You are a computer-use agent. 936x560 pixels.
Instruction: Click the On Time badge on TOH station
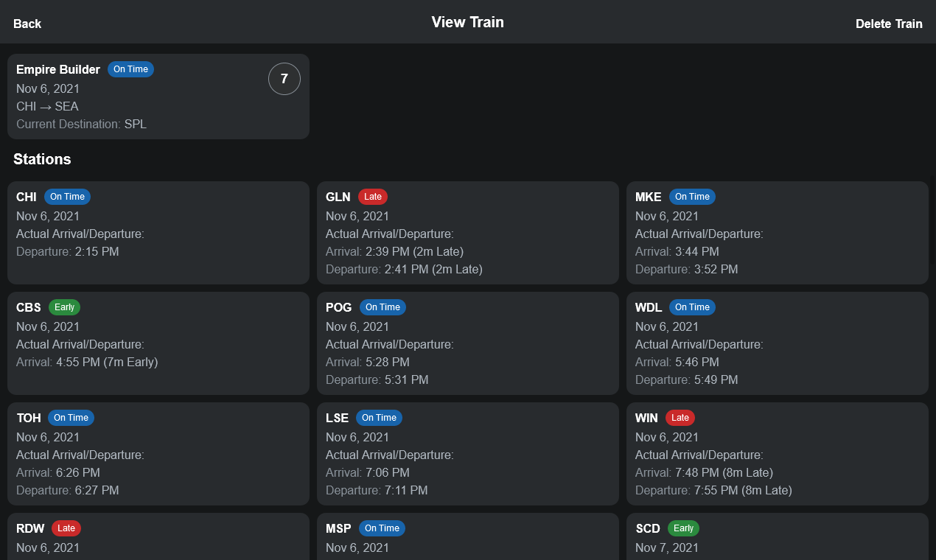pos(71,417)
